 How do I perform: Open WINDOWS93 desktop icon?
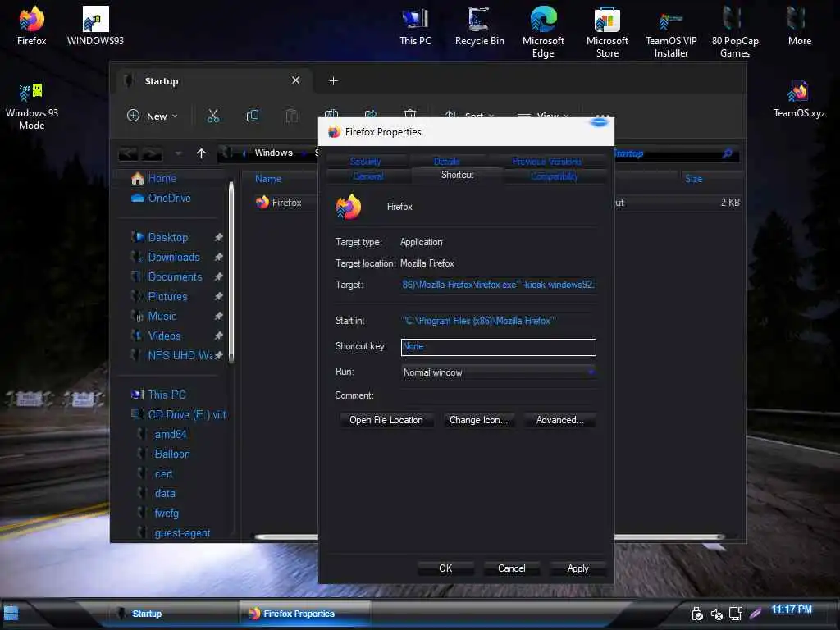(95, 25)
